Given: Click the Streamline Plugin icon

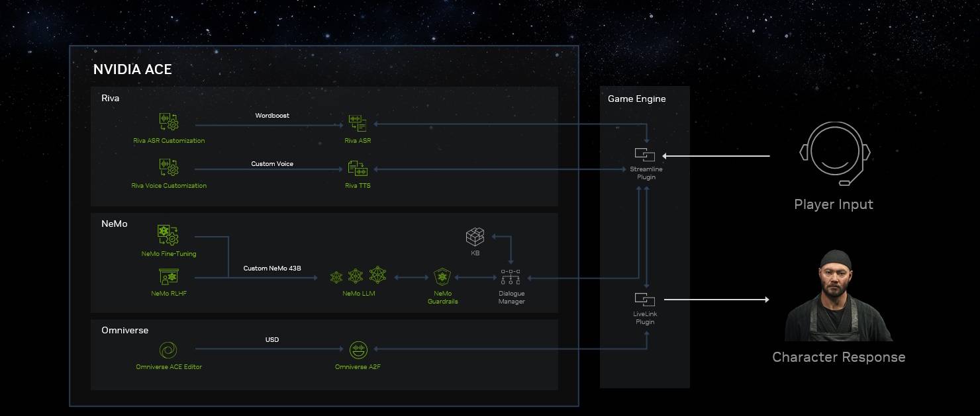Looking at the screenshot, I should (645, 155).
